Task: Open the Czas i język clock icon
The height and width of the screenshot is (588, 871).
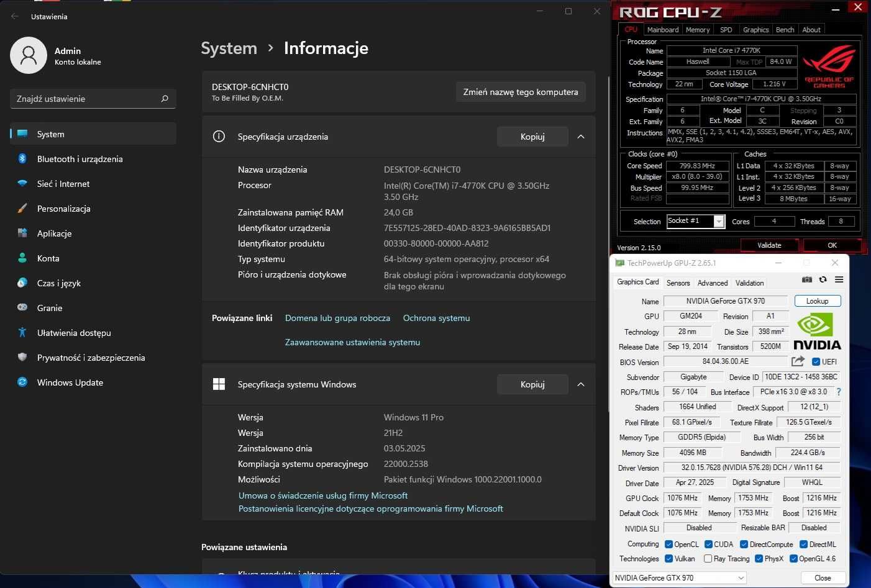Action: pyautogui.click(x=22, y=283)
